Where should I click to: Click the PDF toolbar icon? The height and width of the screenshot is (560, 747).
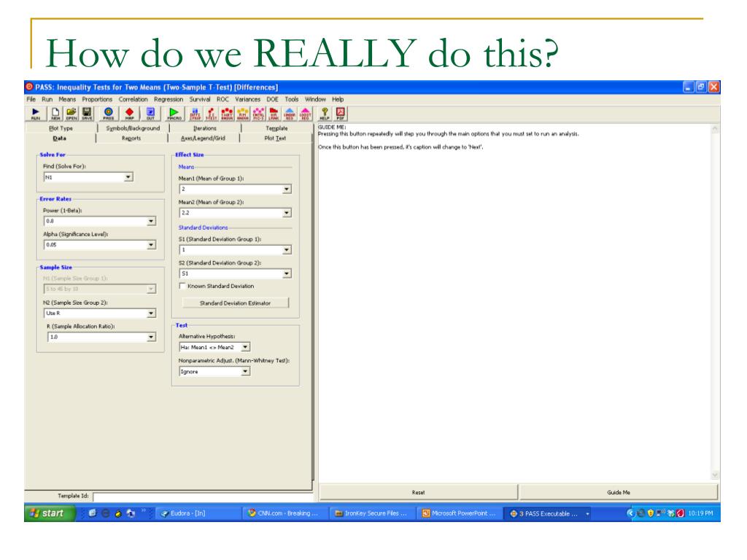point(340,114)
